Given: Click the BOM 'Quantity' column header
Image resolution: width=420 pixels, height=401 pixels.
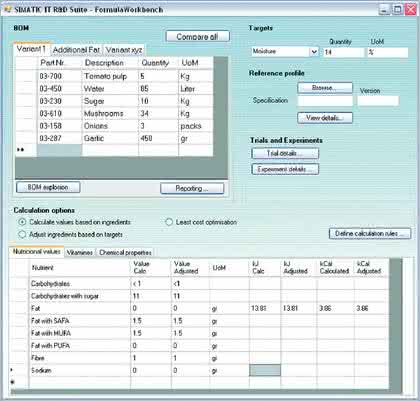Looking at the screenshot, I should [x=158, y=63].
